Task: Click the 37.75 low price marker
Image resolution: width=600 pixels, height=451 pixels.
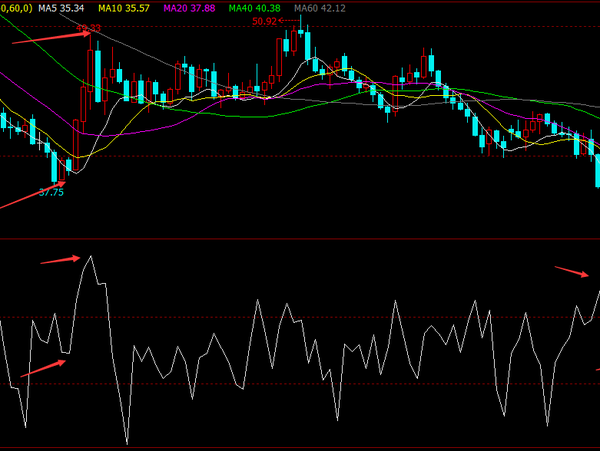Action: coord(51,192)
